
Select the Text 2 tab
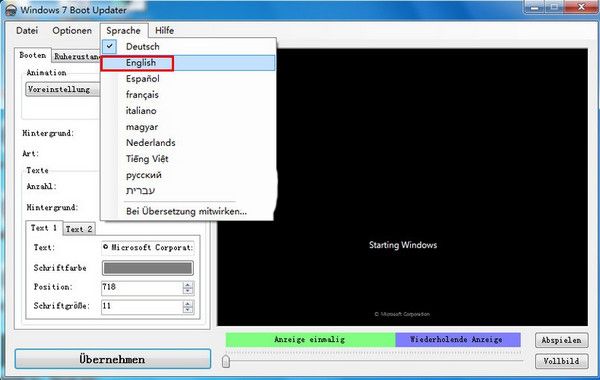pyautogui.click(x=79, y=229)
